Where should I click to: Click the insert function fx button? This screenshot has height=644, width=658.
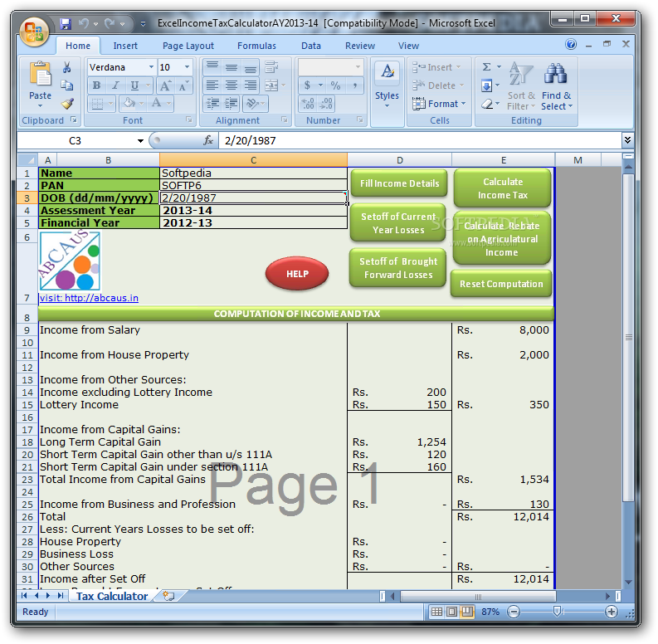(208, 140)
